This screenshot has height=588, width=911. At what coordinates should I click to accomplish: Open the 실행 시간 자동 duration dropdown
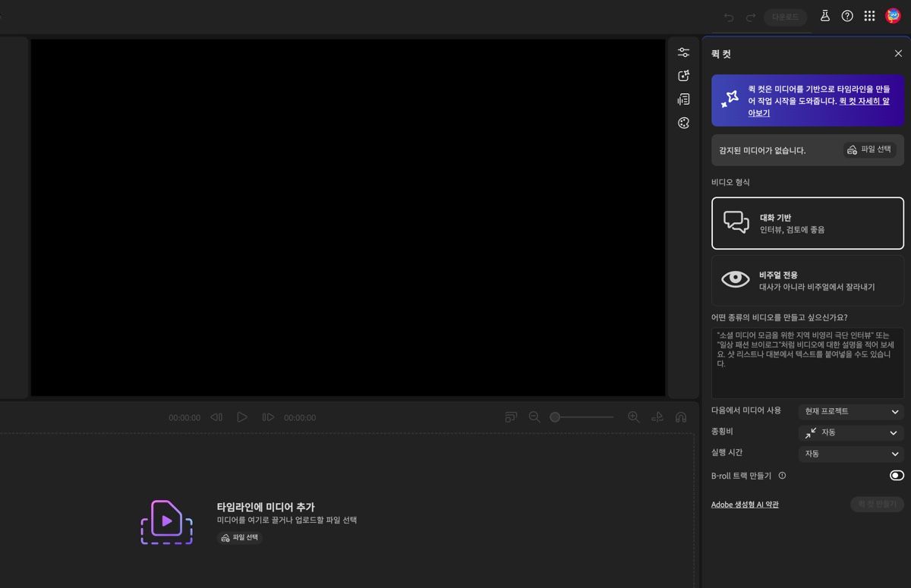(x=851, y=454)
